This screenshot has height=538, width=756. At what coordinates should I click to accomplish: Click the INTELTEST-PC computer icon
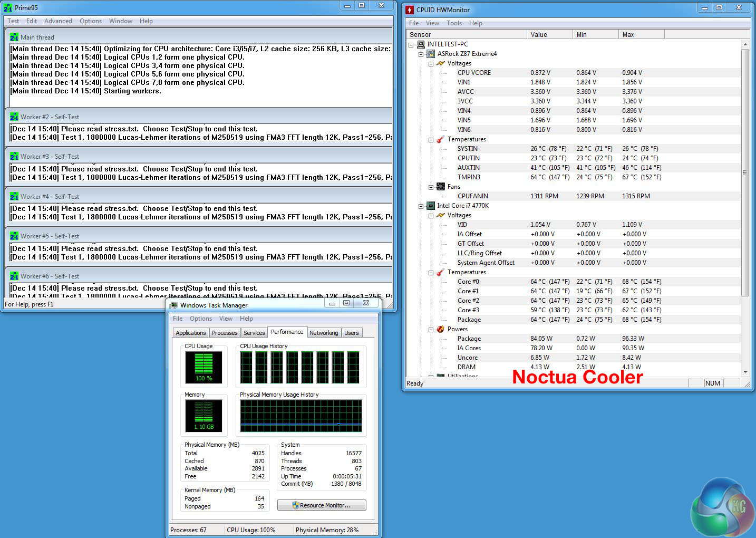coord(421,44)
